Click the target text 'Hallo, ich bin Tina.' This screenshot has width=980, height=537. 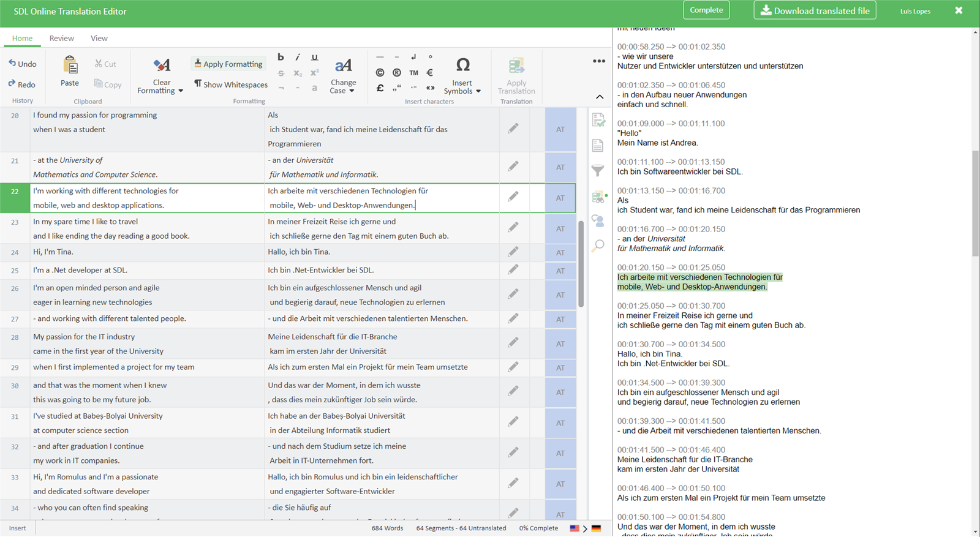[299, 252]
